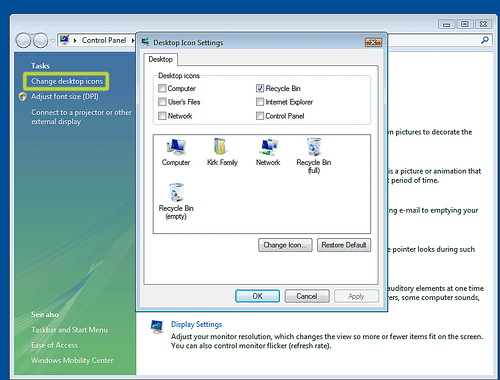Uncheck the Recycle Bin checkbox
This screenshot has width=500, height=380.
pyautogui.click(x=260, y=88)
